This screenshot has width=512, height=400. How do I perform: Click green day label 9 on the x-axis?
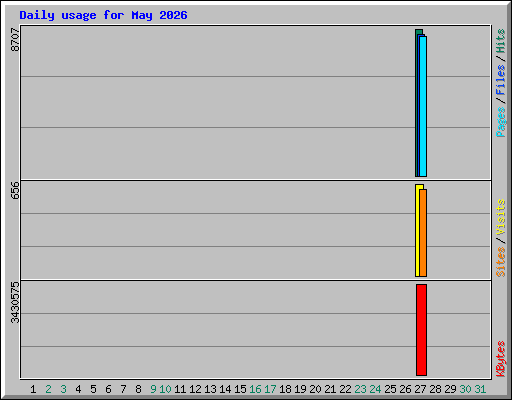(153, 389)
